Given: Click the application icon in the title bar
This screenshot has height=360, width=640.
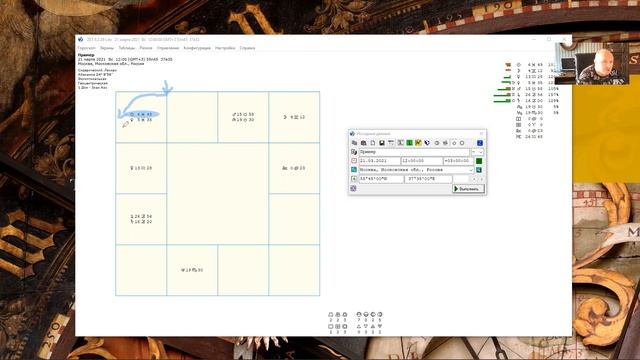Looking at the screenshot, I should pos(80,40).
